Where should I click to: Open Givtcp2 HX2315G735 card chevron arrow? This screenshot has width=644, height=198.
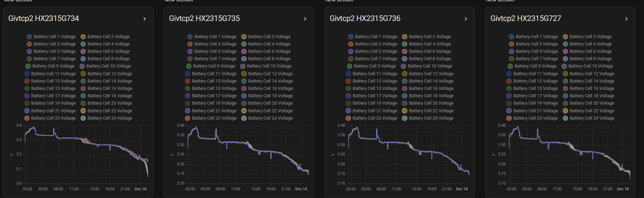coord(305,19)
